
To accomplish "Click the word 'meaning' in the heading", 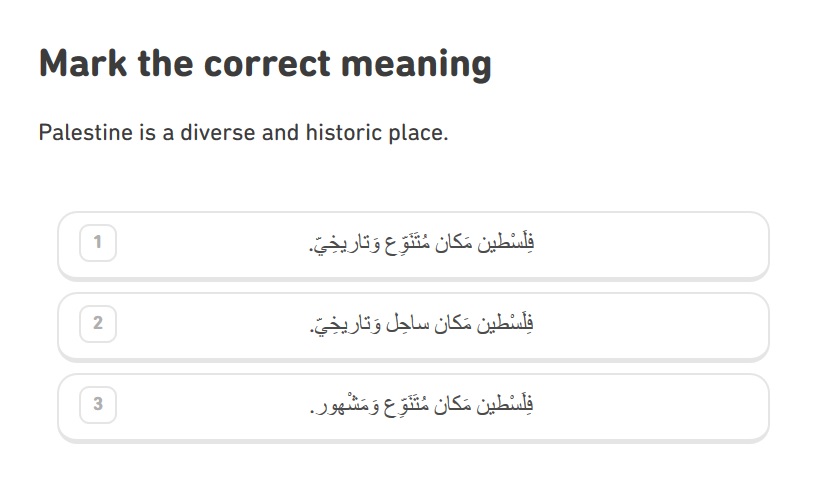I will (417, 65).
